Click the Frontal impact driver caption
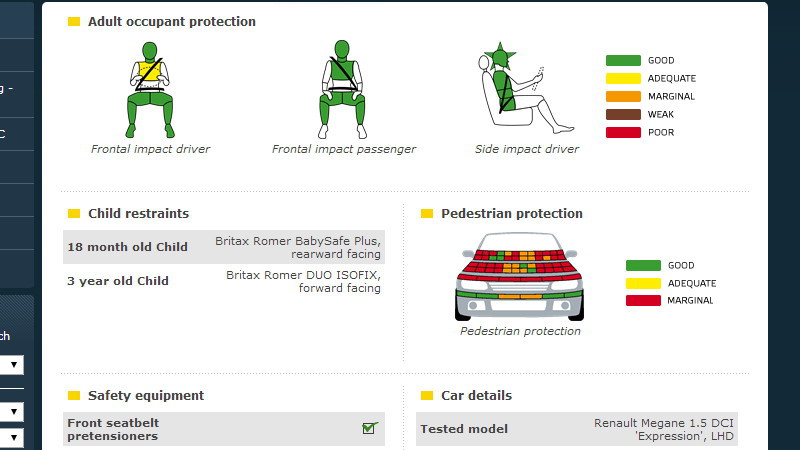Screen dimensions: 800x450 pyautogui.click(x=150, y=149)
